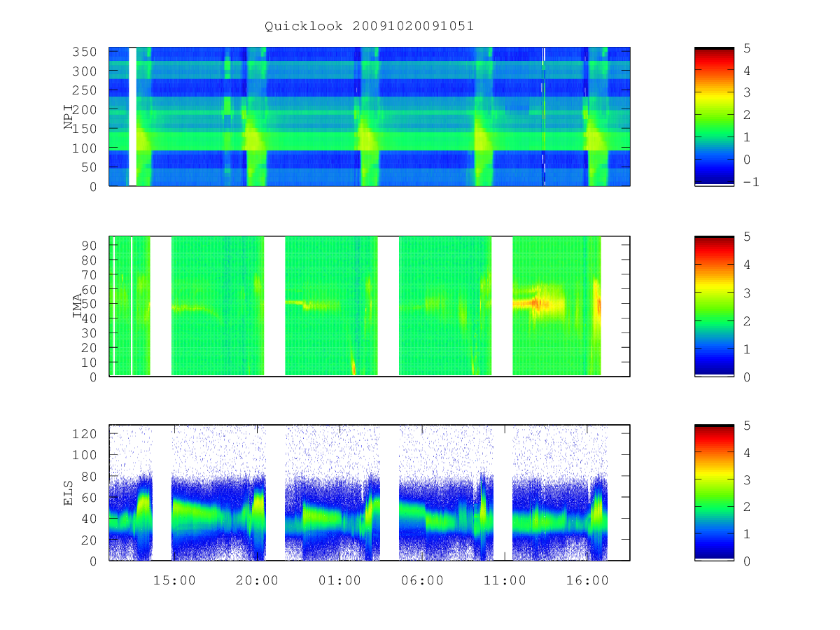Click the 30 tick on the IMA axis
Image resolution: width=840 pixels, height=630 pixels.
89,333
